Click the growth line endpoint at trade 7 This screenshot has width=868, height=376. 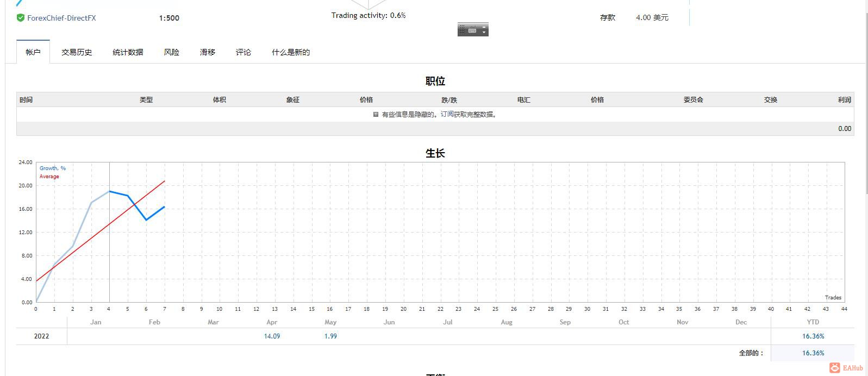click(165, 206)
